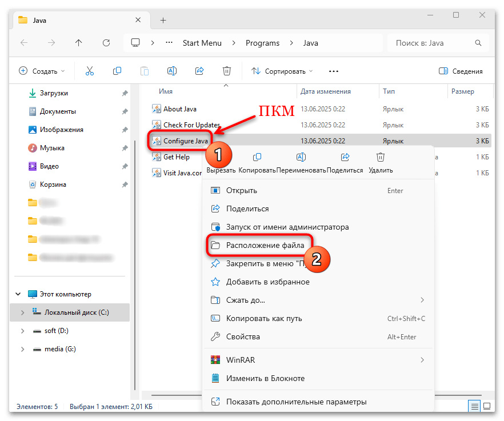
Task: Click the Переименовать icon in the context menu
Action: tap(301, 157)
